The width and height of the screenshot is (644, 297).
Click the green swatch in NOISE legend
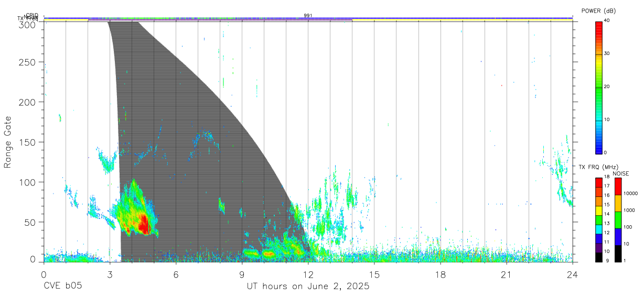[x=618, y=220]
